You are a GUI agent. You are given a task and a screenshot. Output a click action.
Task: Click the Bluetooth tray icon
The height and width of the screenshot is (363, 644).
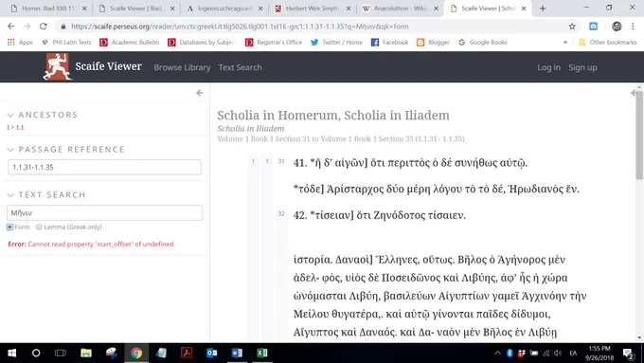coord(510,354)
